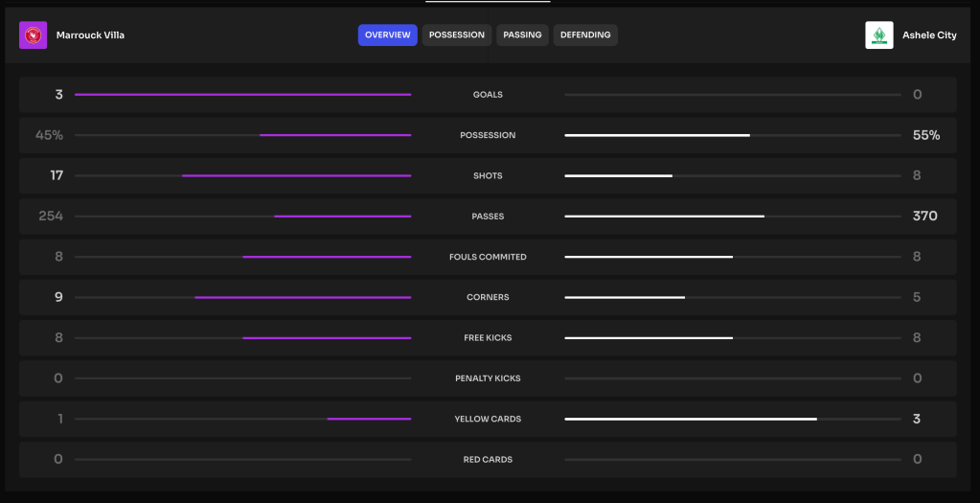Viewport: 980px width, 503px height.
Task: Click the RED CARDS label
Action: 488,460
